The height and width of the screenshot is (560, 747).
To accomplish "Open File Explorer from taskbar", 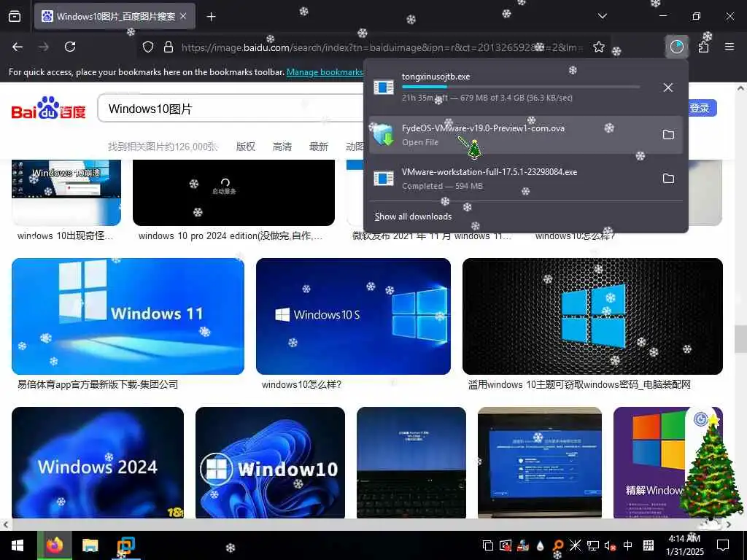I will pos(90,545).
